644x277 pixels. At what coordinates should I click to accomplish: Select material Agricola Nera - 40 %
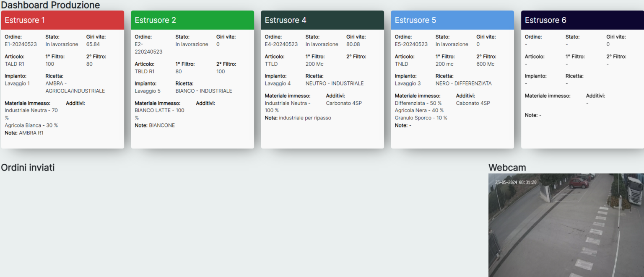(x=418, y=111)
